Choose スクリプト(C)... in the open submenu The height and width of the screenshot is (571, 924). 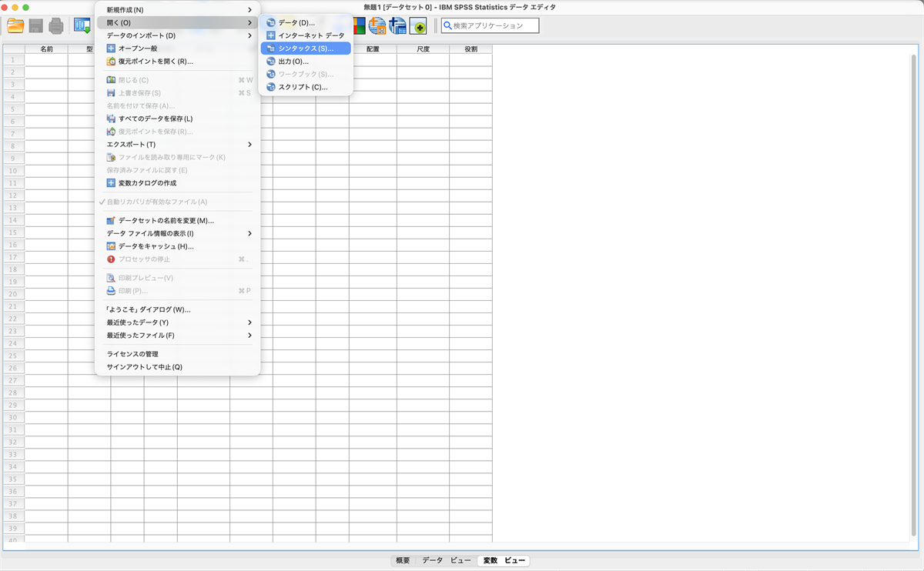(306, 87)
